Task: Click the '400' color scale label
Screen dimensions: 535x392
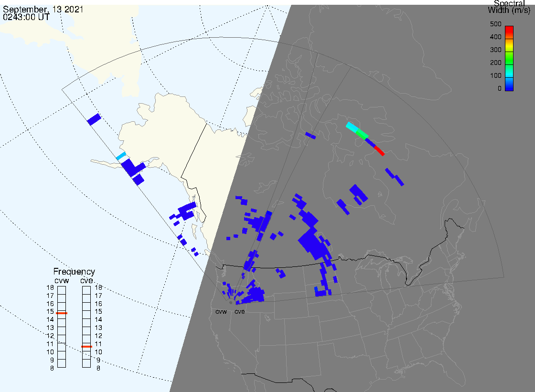Action: pyautogui.click(x=495, y=37)
